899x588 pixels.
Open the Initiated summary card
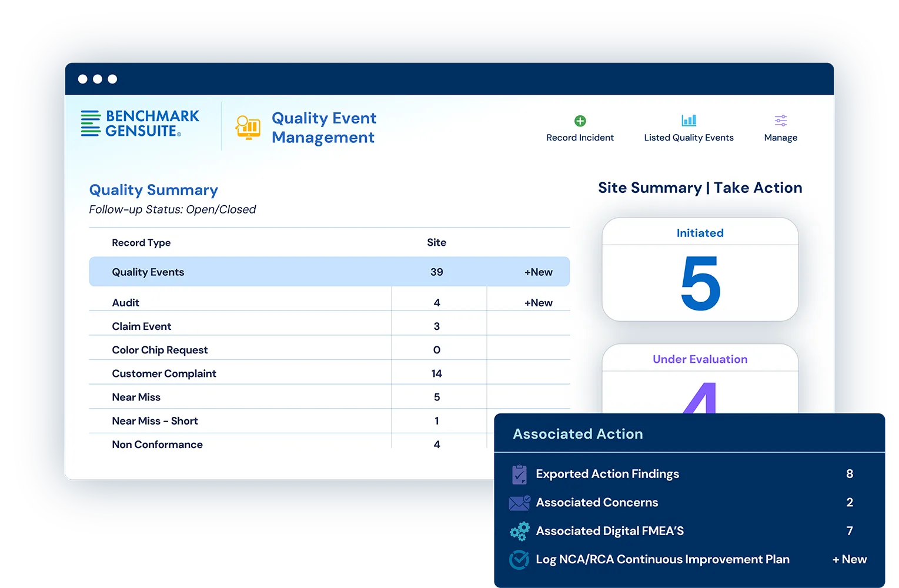[700, 269]
